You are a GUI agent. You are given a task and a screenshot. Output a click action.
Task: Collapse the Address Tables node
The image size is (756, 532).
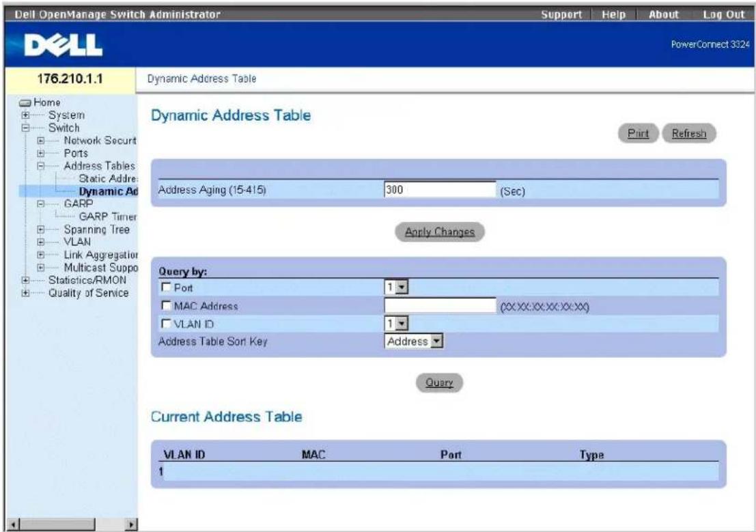pos(41,166)
